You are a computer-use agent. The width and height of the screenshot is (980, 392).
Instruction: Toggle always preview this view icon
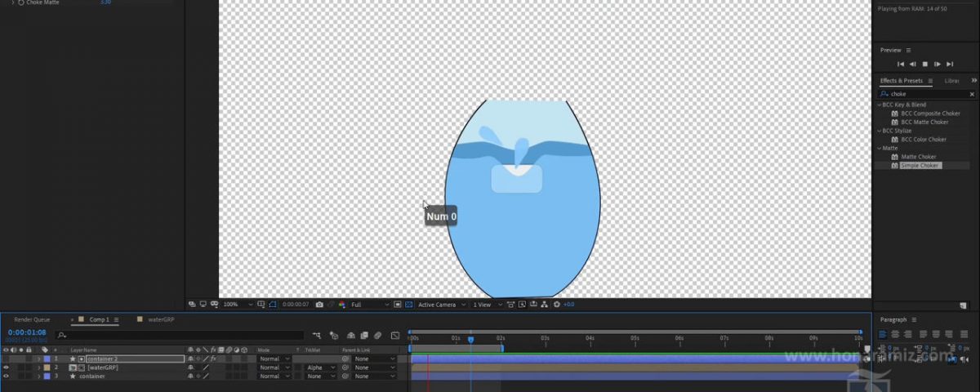pyautogui.click(x=192, y=304)
